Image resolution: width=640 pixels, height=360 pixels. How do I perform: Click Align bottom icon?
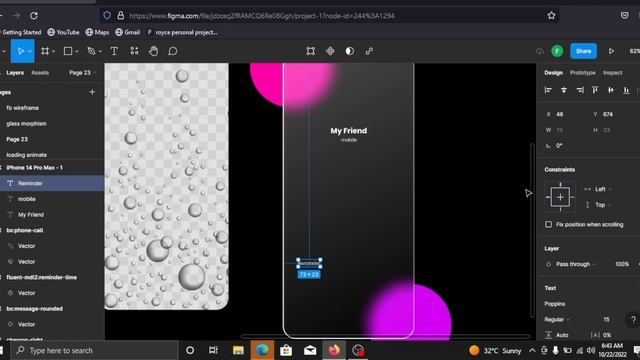(626, 90)
